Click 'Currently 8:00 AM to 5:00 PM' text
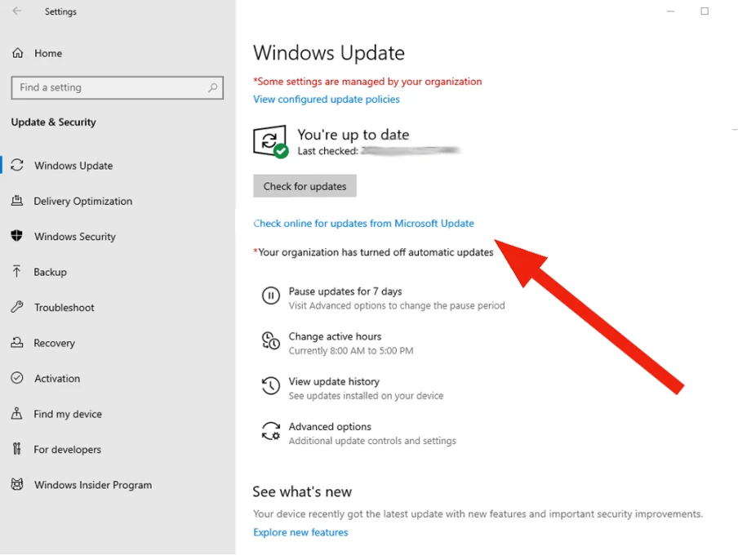This screenshot has width=738, height=560. pos(351,351)
